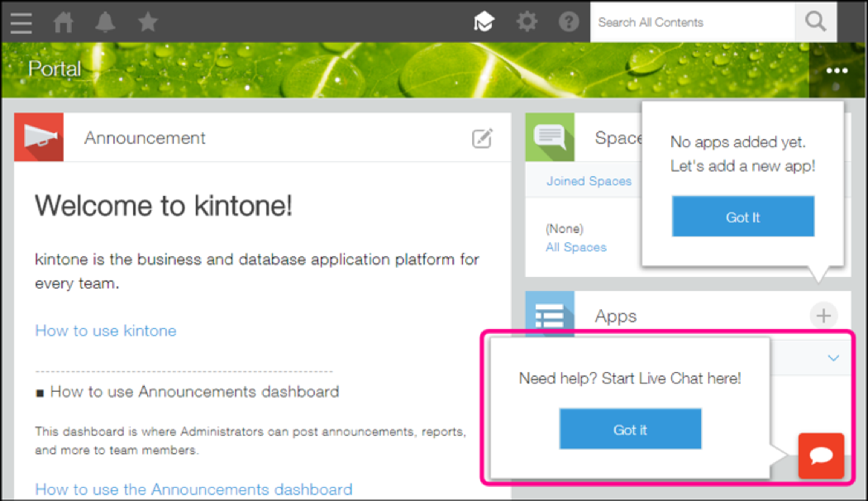Expand the Apps section chevron
The height and width of the screenshot is (501, 868).
point(833,358)
